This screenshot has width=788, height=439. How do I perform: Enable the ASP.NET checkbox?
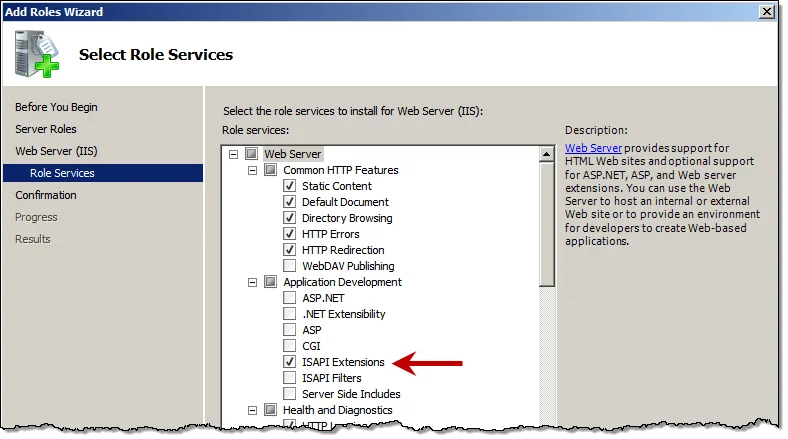pyautogui.click(x=289, y=298)
